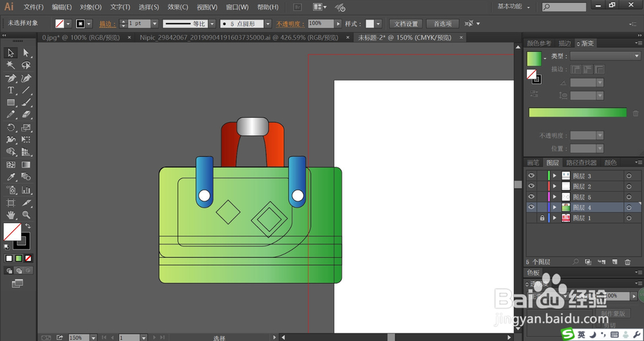Image resolution: width=644 pixels, height=341 pixels.
Task: Hide layer 图层 3 via eye icon
Action: 531,176
